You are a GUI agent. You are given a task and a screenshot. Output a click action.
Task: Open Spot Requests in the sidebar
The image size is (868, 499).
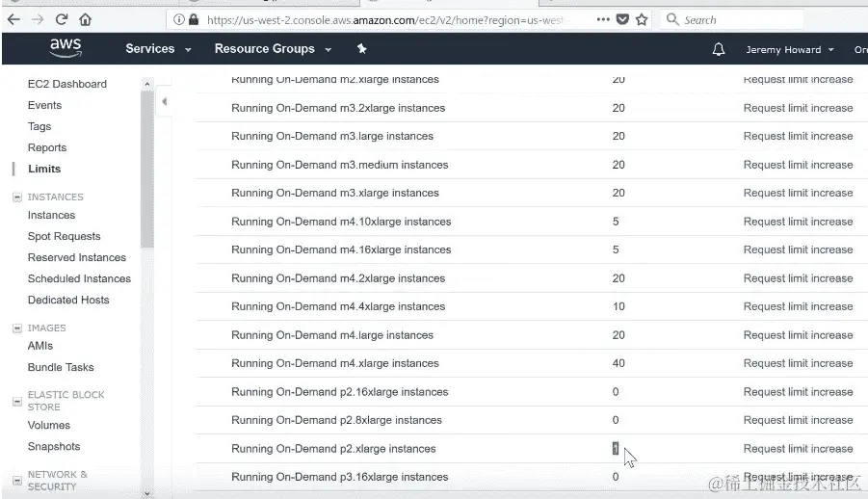[65, 236]
